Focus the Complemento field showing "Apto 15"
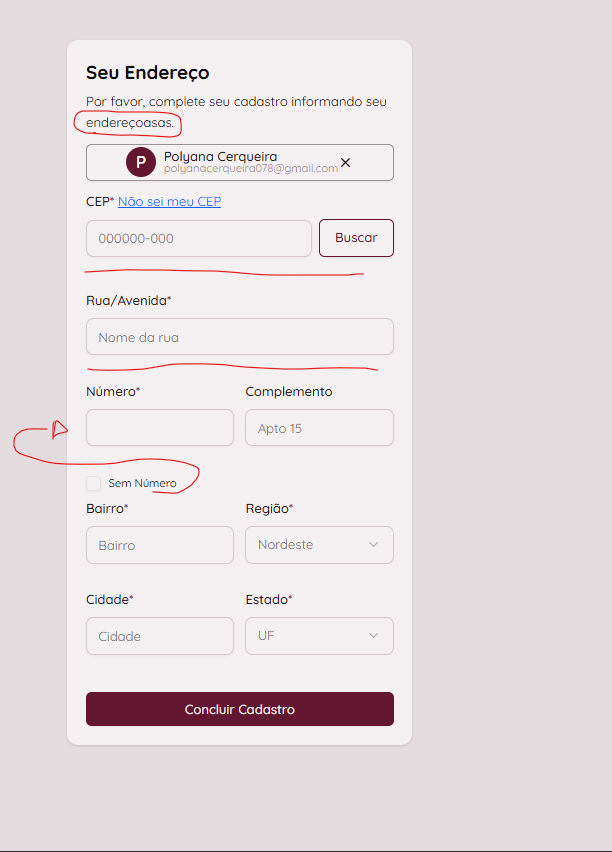Screen dimensions: 612x852 319,428
